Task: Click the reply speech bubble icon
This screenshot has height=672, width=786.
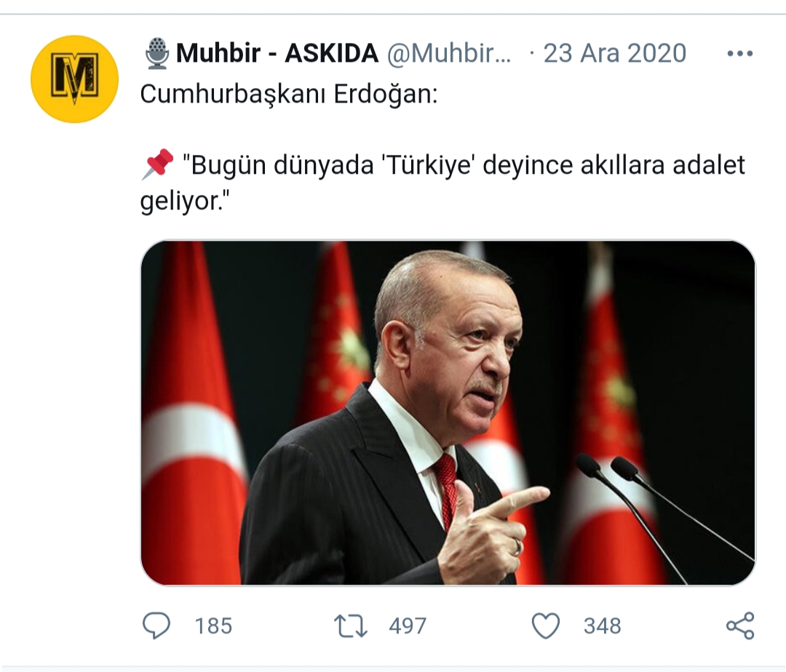Action: pyautogui.click(x=156, y=625)
